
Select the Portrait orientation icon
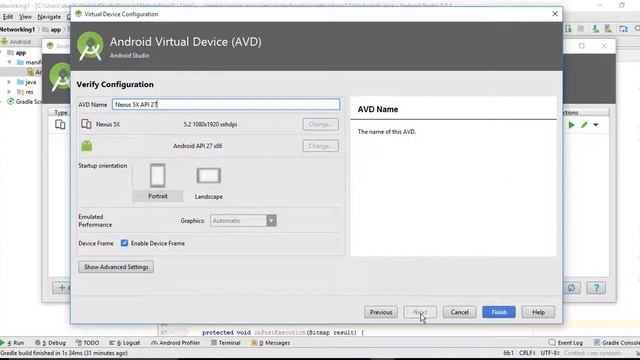pos(158,176)
